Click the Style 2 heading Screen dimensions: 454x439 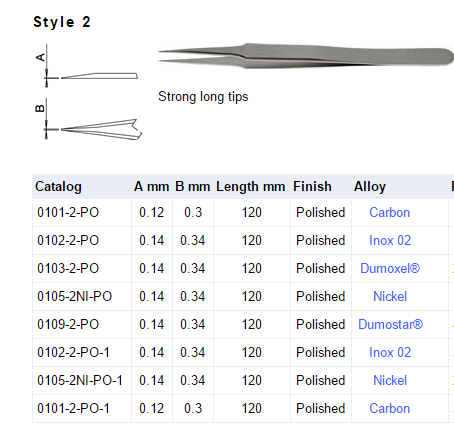pos(62,22)
